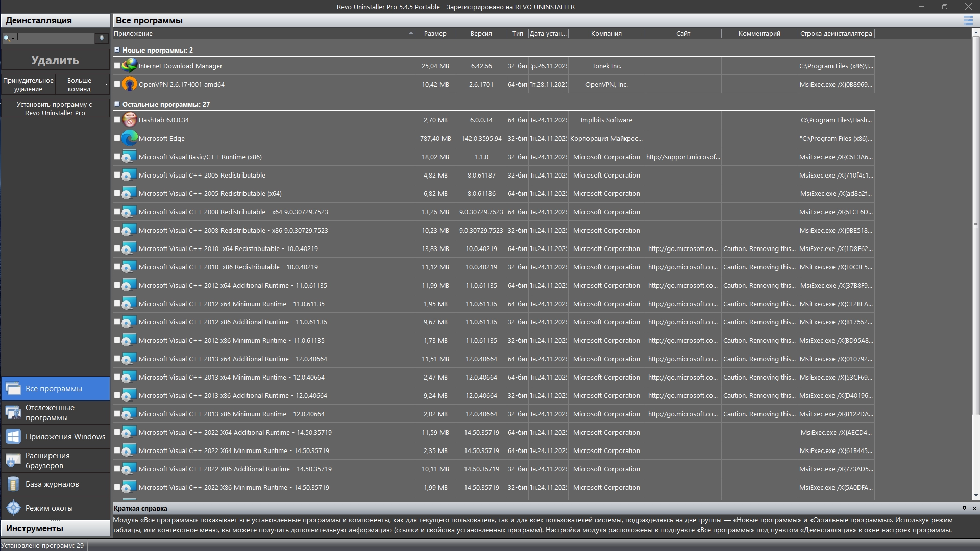Click the Microsoft Edge program icon

(x=130, y=138)
